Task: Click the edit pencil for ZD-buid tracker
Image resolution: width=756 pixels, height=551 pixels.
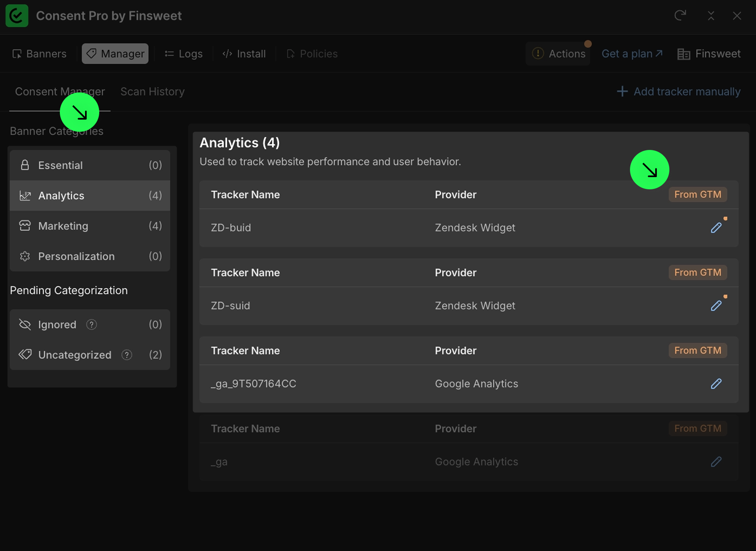Action: tap(716, 227)
